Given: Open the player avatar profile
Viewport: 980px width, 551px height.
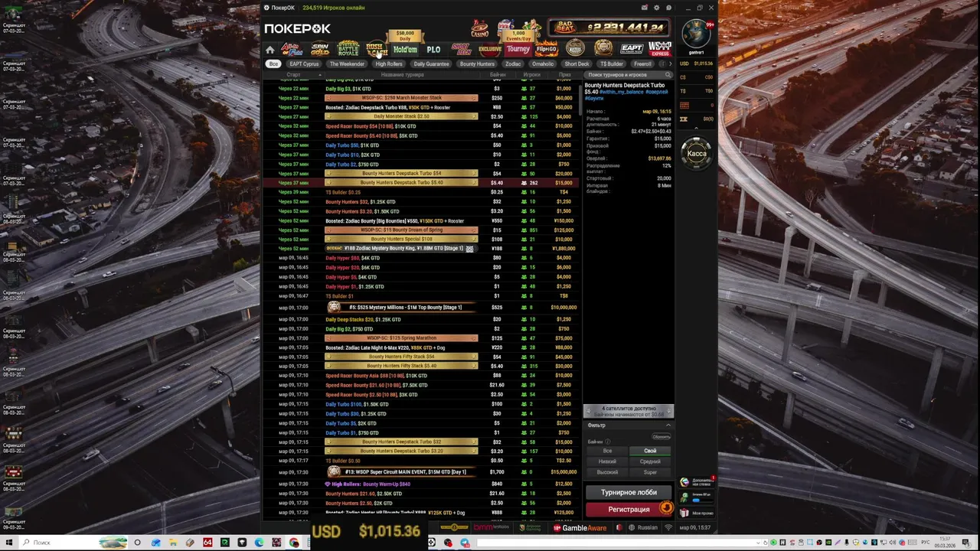Looking at the screenshot, I should pyautogui.click(x=696, y=34).
